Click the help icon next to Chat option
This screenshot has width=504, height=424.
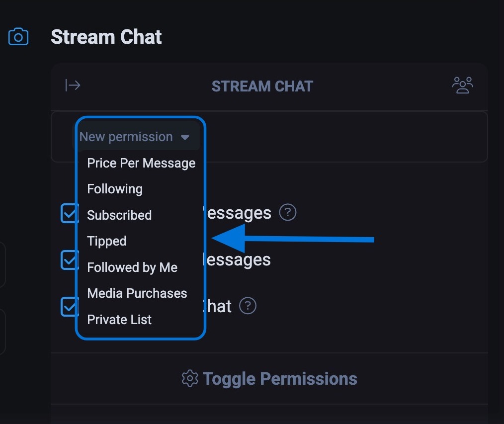point(248,305)
